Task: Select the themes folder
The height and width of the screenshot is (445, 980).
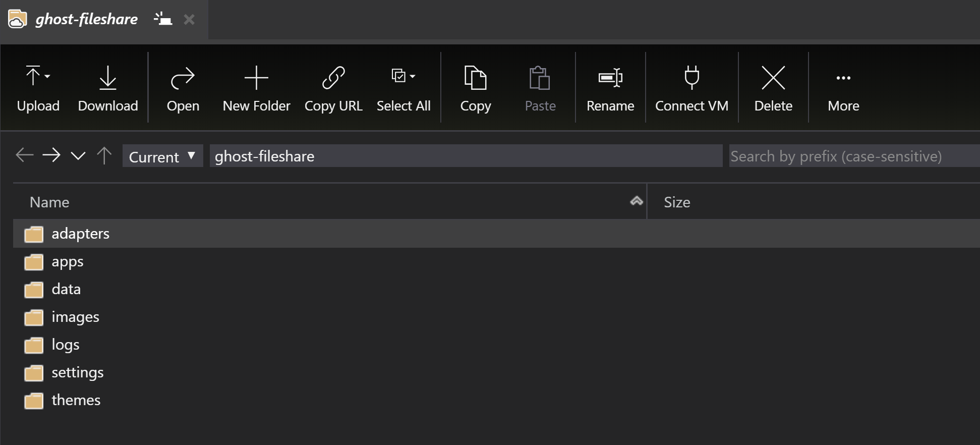Action: (x=496, y=400)
